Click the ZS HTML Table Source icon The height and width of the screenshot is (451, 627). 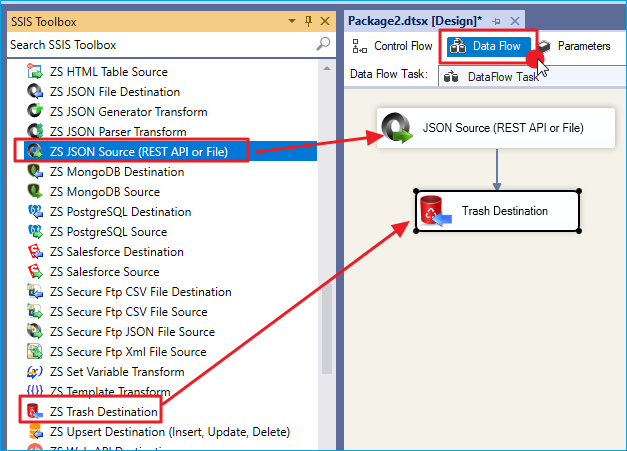tap(35, 72)
